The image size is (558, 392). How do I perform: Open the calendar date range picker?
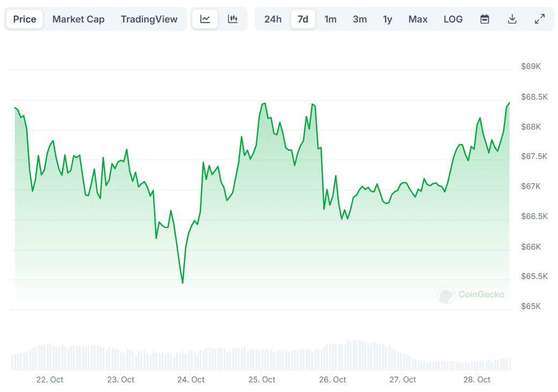(485, 19)
